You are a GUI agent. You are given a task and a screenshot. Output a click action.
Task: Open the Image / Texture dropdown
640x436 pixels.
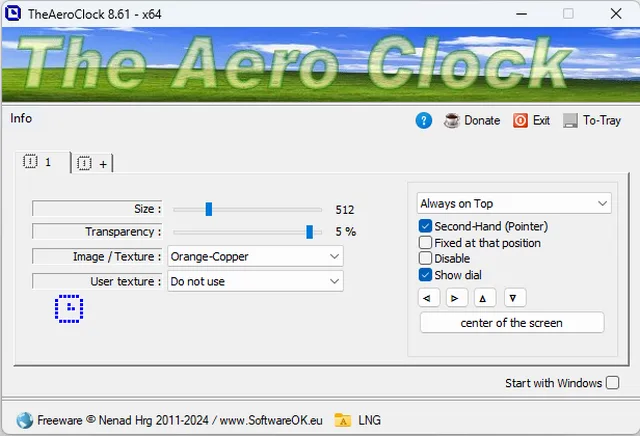[256, 256]
